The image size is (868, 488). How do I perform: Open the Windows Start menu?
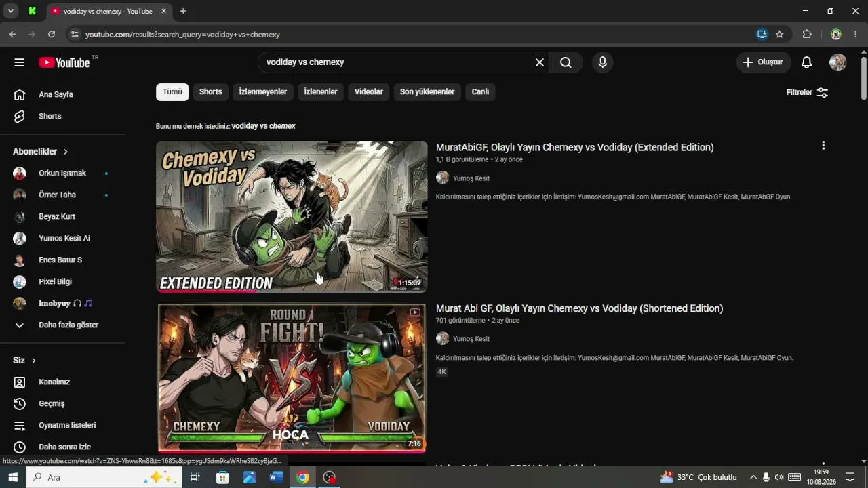(13, 477)
